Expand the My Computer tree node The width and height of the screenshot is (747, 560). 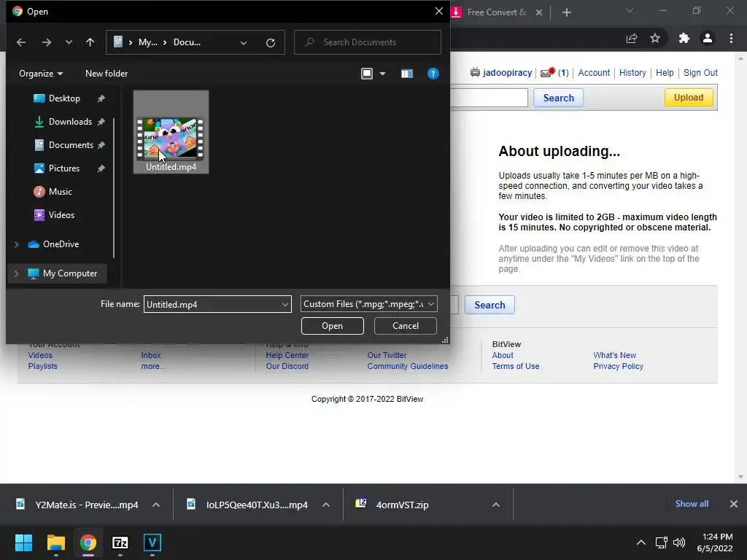pyautogui.click(x=17, y=273)
